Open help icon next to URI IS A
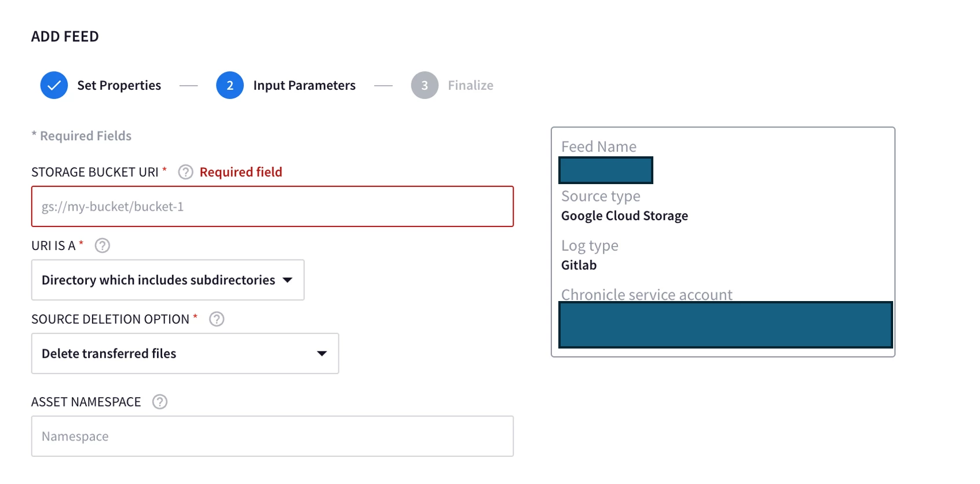Screen dimensions: 980x484 tap(102, 245)
